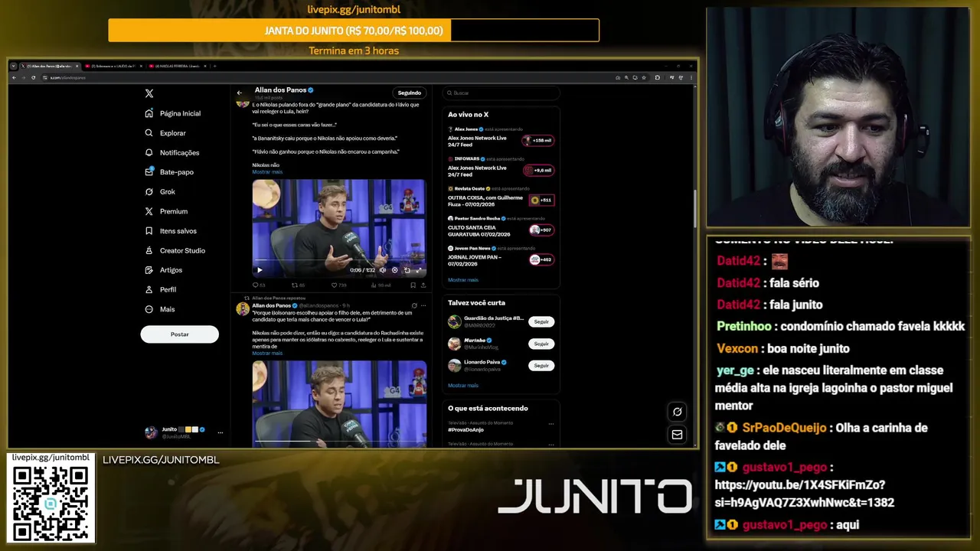This screenshot has height=551, width=980.
Task: Open the floating messages envelope button
Action: (677, 435)
